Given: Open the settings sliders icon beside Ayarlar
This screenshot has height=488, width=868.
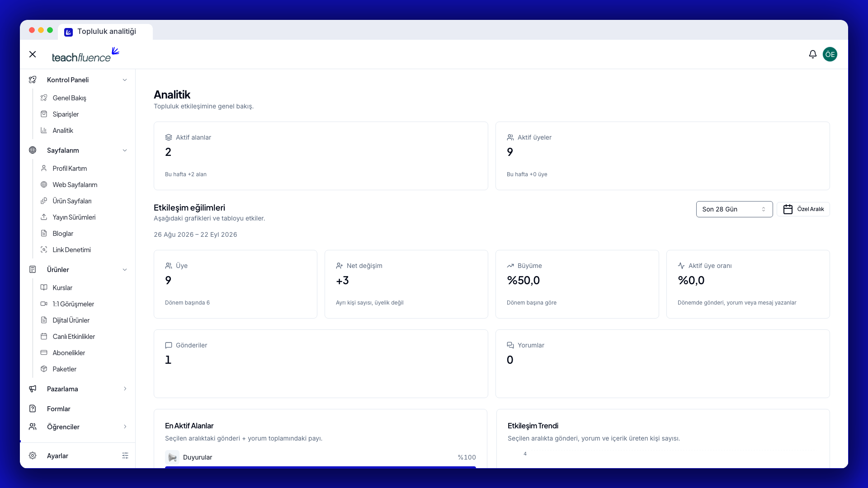Looking at the screenshot, I should tap(125, 456).
